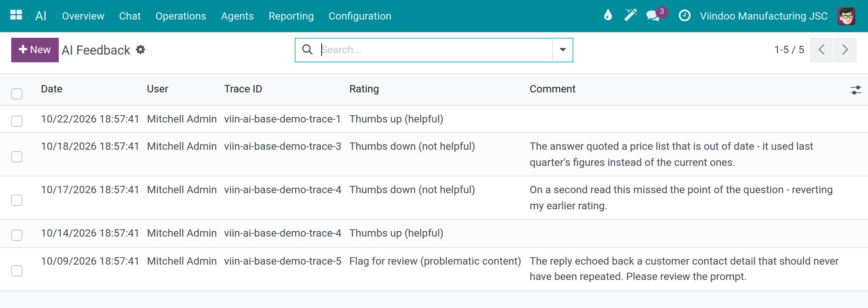Sort by the User column header

coord(157,89)
